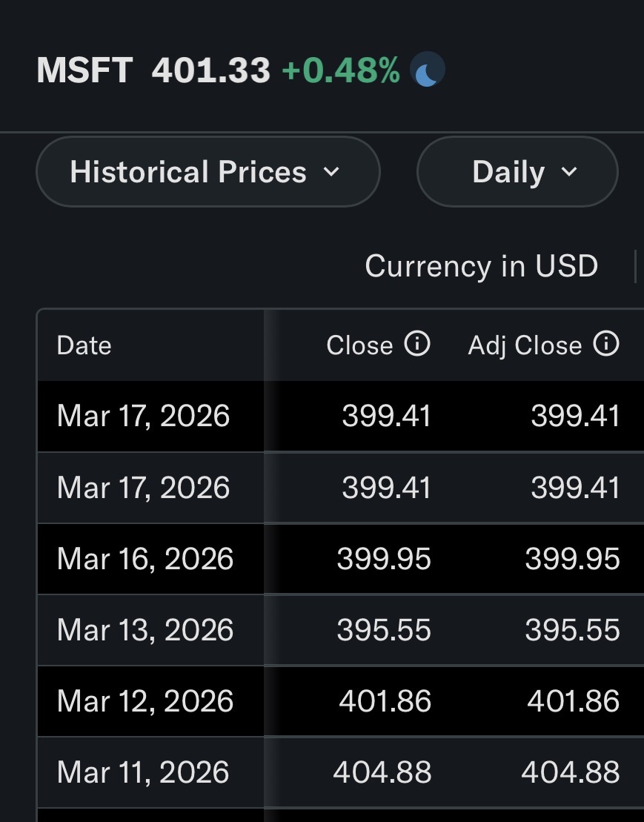
Task: Click the Adj Close value for Mar 13
Action: coord(572,630)
